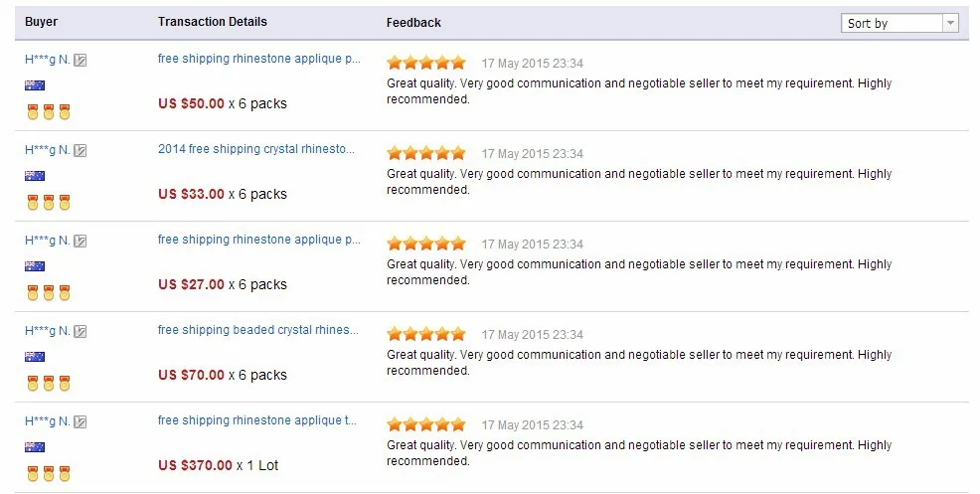The height and width of the screenshot is (494, 980).
Task: Click buyer name H***g N. in the first row
Action: click(48, 60)
